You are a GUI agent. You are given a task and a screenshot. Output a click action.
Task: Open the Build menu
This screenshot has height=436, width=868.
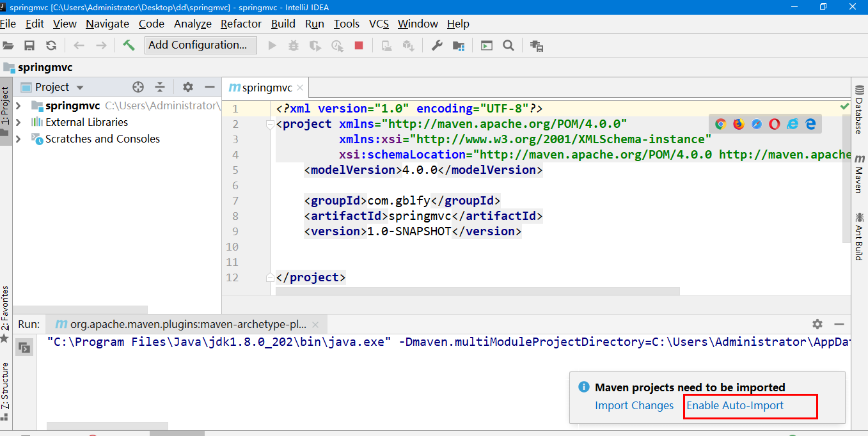(283, 24)
